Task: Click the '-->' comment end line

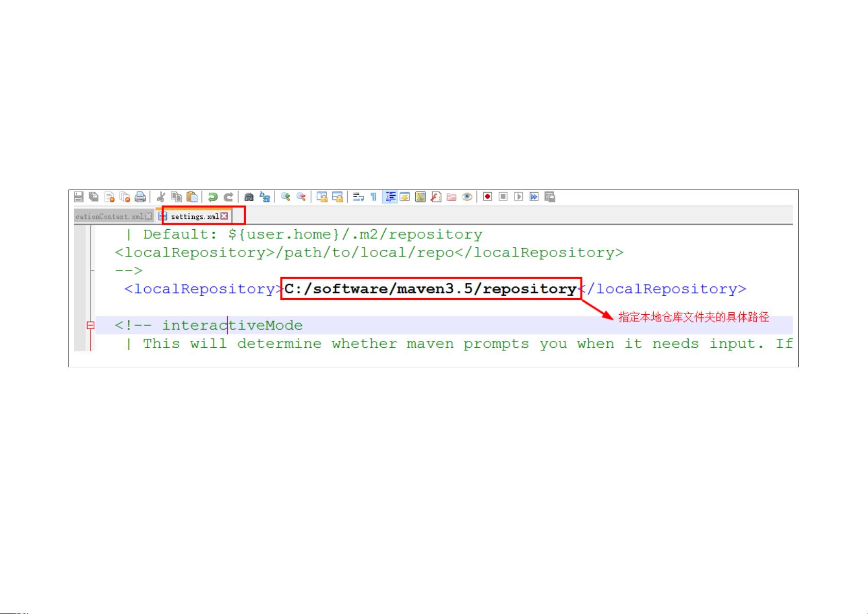Action: 128,271
